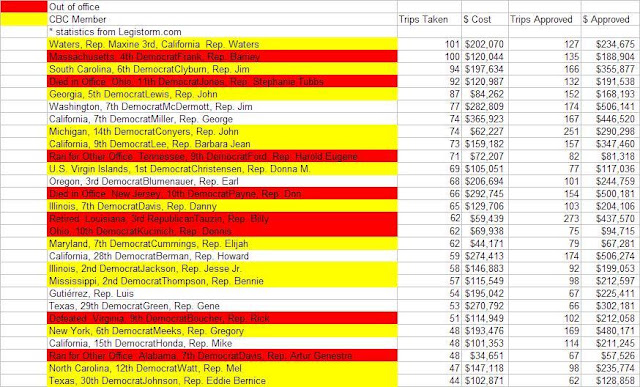The width and height of the screenshot is (640, 387).
Task: Click the cost value $282,809
Action: point(484,107)
